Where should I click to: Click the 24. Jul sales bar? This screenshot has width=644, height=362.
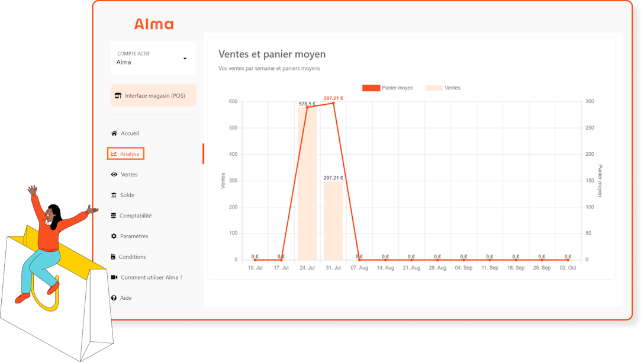pyautogui.click(x=307, y=183)
